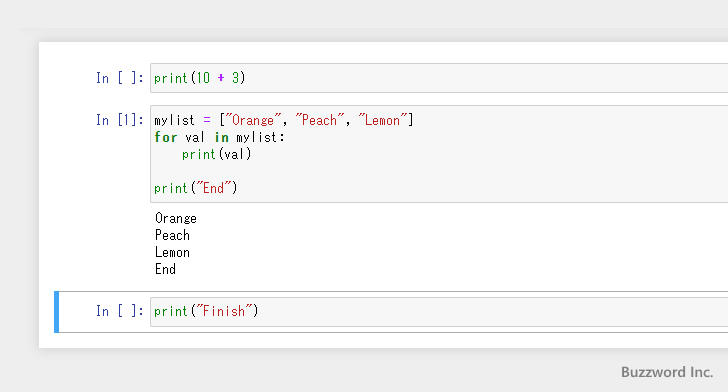Image resolution: width=728 pixels, height=392 pixels.
Task: Click the Peach output line
Action: point(172,235)
